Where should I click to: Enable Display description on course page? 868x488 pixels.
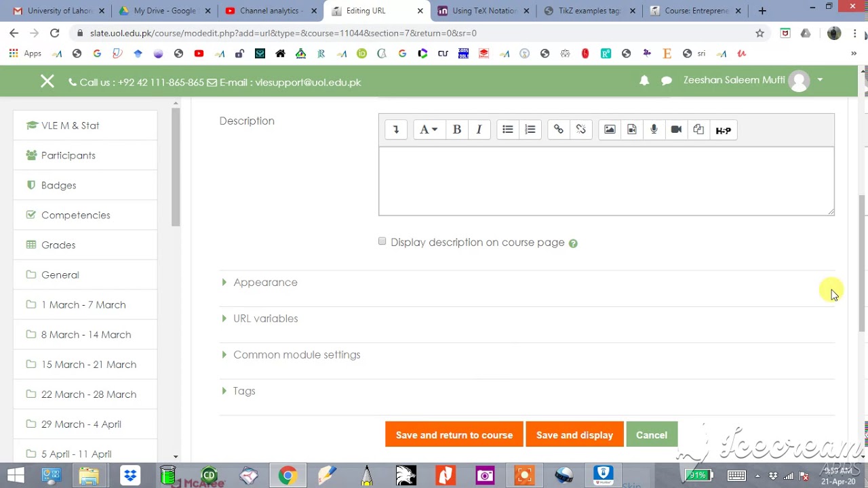click(x=382, y=241)
